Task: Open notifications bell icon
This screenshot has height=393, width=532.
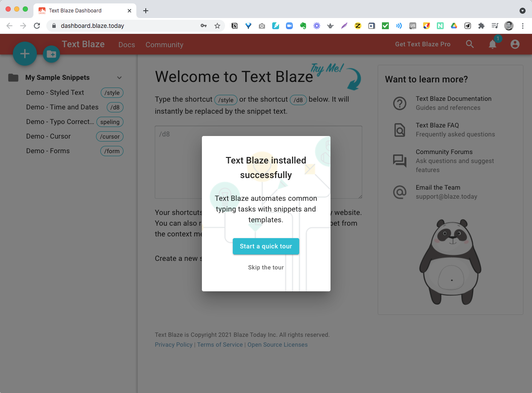Action: click(493, 44)
